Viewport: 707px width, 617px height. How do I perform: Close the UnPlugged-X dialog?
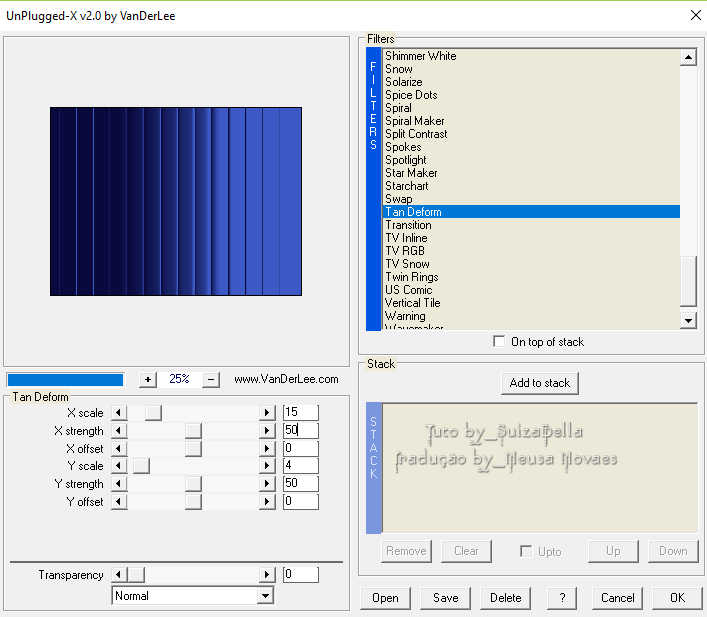pos(696,15)
